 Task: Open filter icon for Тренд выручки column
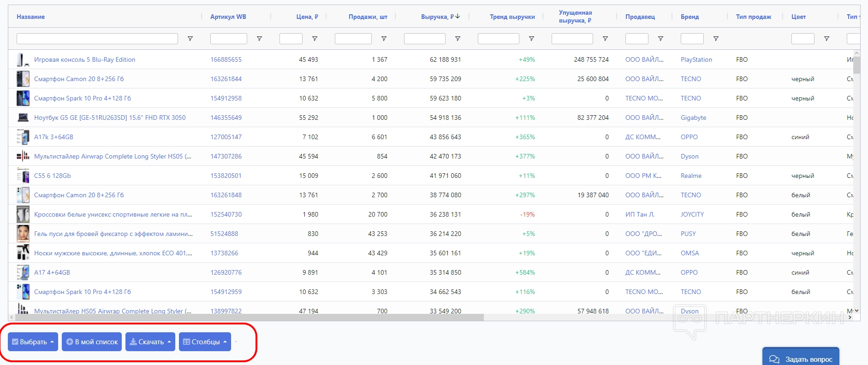pos(531,39)
